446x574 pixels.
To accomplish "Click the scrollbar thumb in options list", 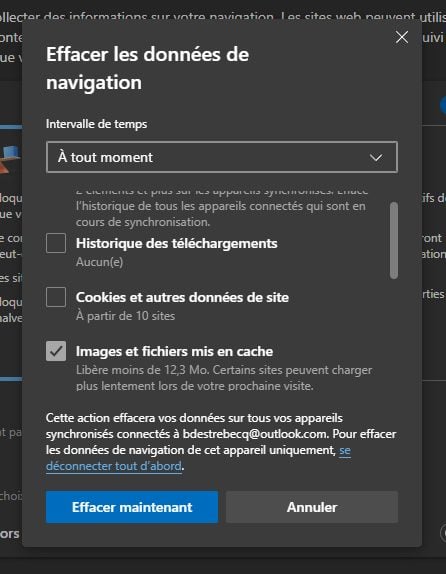I will tap(394, 240).
